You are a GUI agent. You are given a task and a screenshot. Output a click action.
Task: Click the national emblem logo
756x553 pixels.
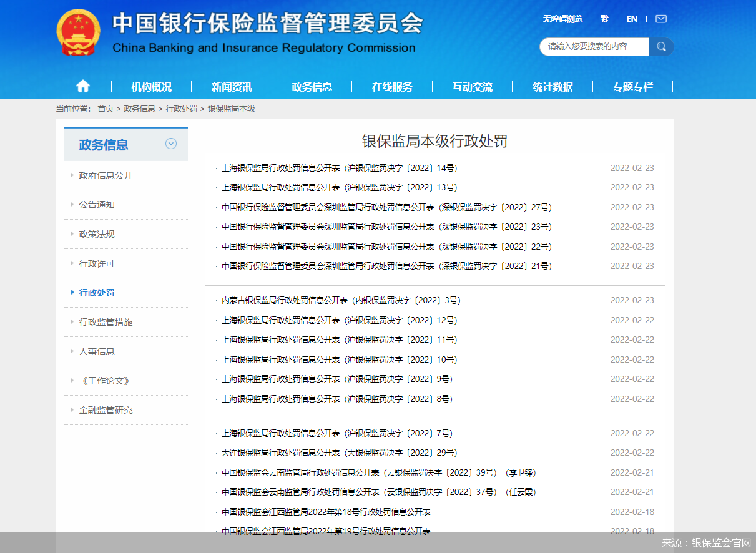tap(78, 32)
